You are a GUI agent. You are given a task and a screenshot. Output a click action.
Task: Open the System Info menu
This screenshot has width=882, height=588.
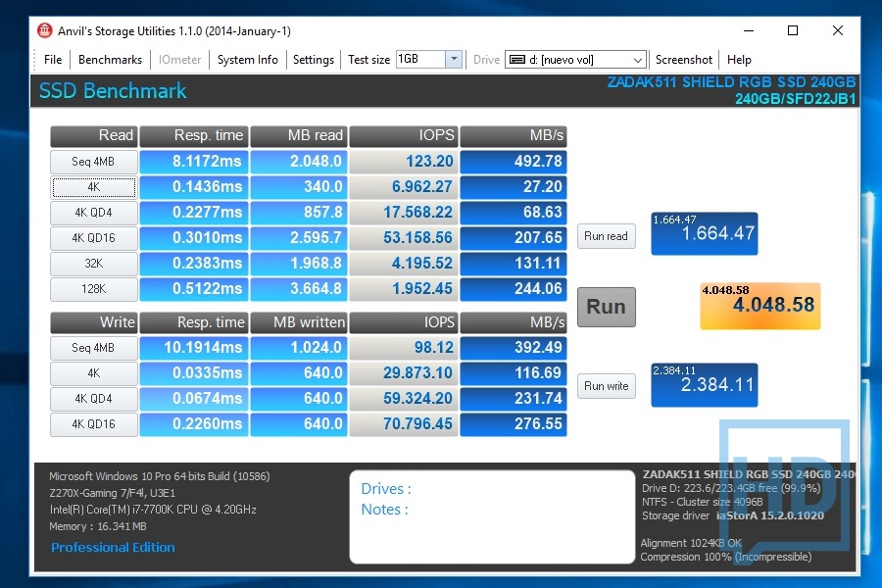coord(247,60)
